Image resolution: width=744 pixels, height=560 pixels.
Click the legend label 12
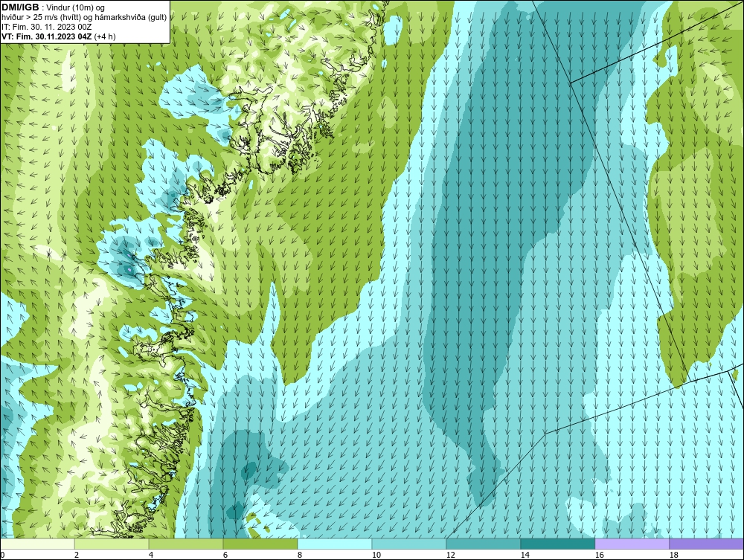click(450, 555)
